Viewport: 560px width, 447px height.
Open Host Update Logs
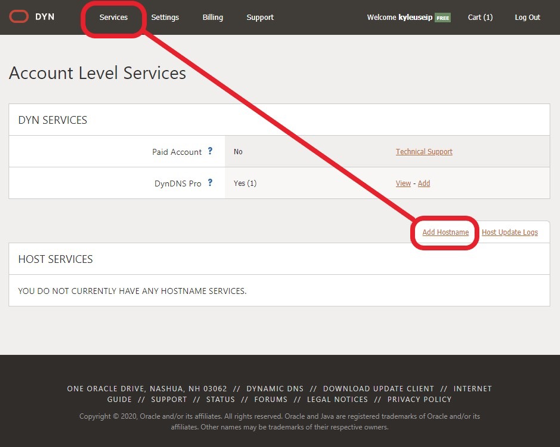(x=510, y=232)
